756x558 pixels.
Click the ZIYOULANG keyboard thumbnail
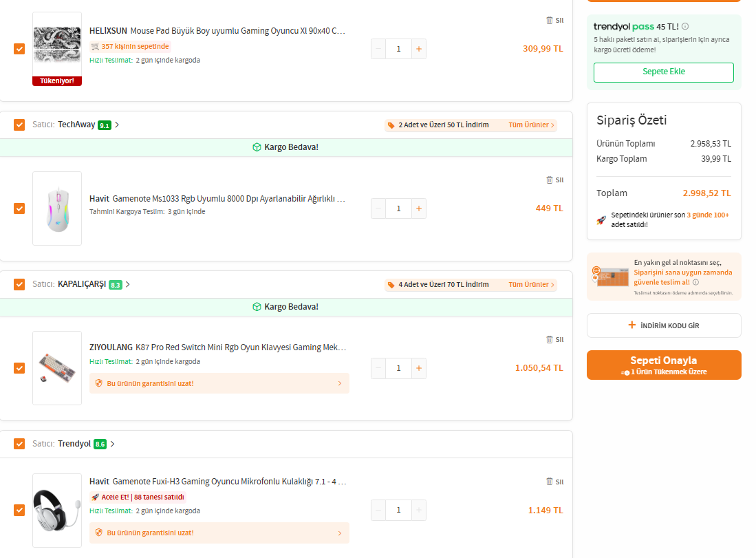57,368
